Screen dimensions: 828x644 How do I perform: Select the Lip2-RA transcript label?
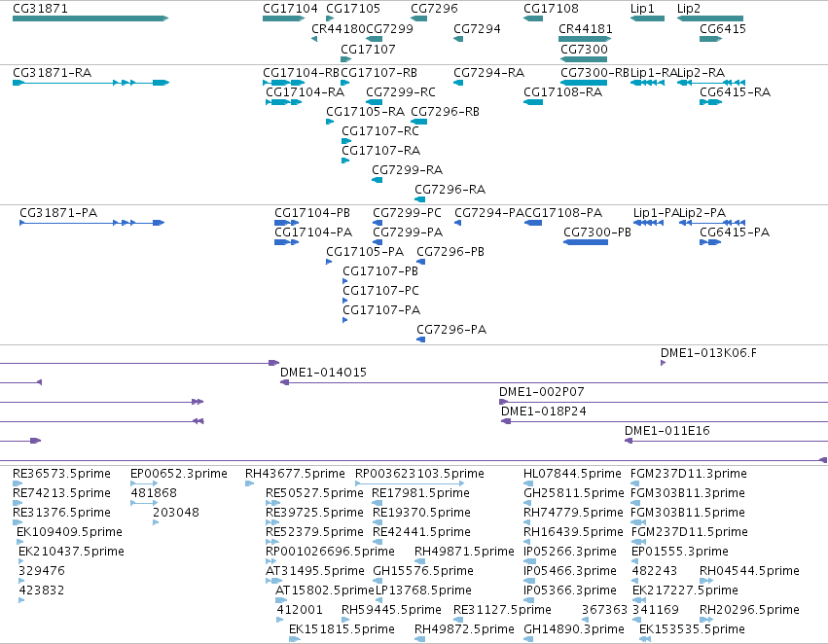(701, 72)
